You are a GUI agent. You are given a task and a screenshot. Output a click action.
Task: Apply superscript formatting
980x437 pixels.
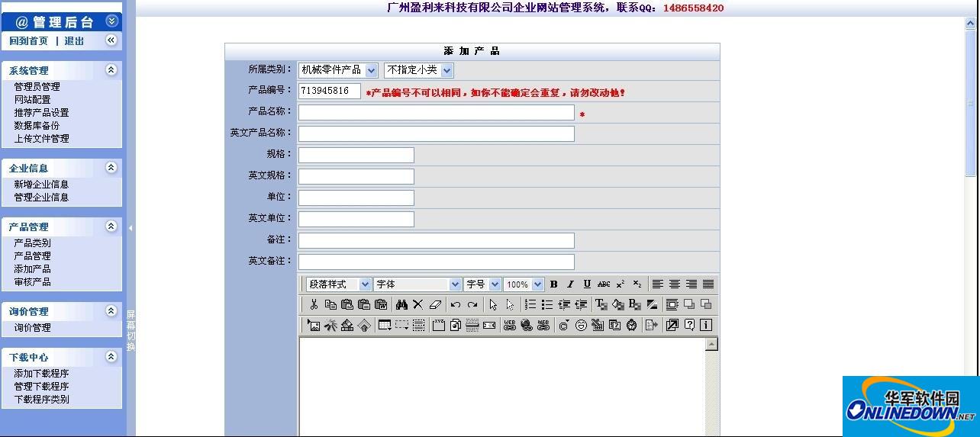(621, 284)
